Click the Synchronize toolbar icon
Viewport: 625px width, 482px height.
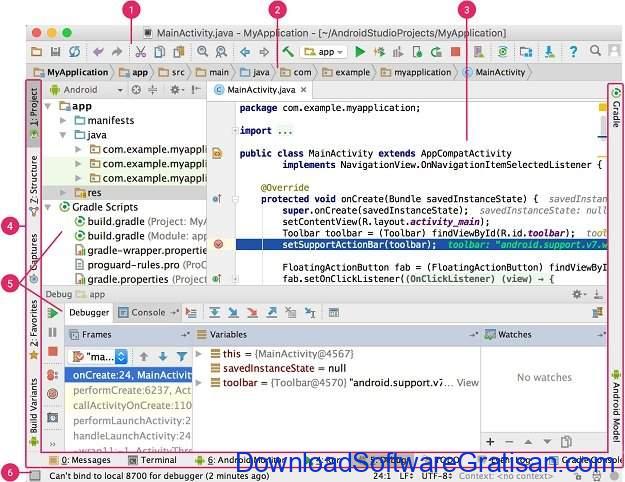click(x=74, y=52)
